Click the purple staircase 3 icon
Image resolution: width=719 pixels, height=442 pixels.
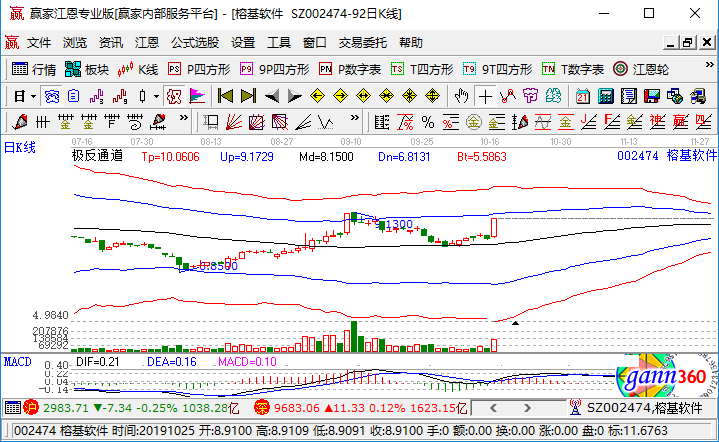97,97
